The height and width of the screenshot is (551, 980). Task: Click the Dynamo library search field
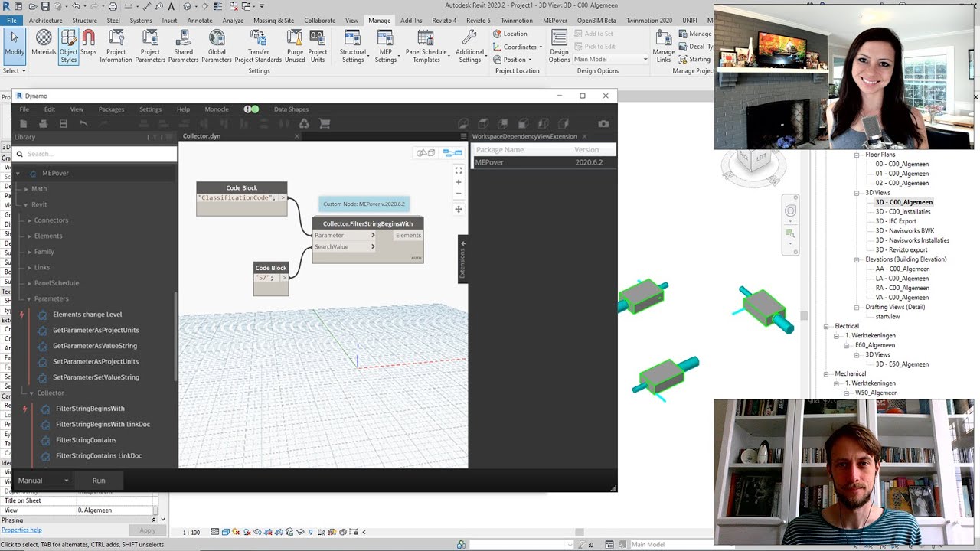95,154
